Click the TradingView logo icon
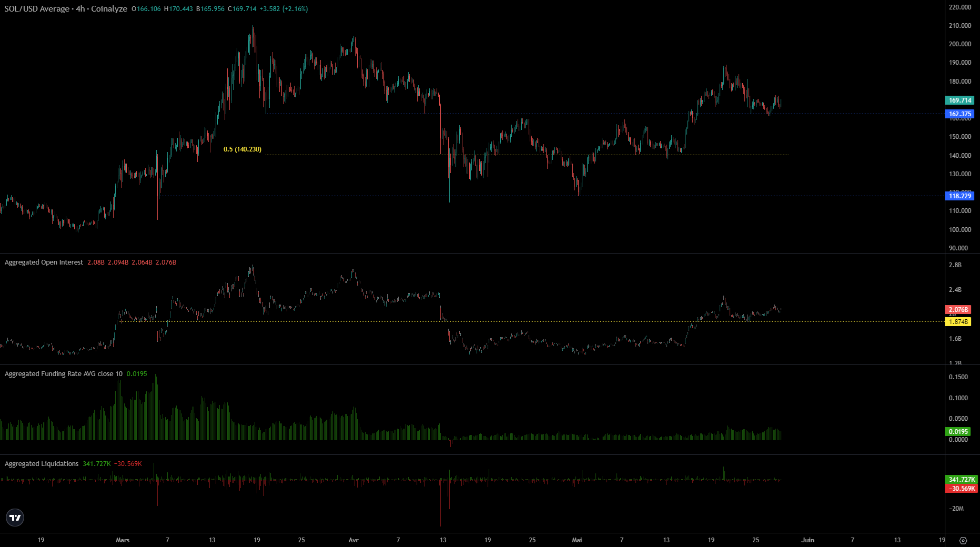The width and height of the screenshot is (980, 547). coord(15,518)
